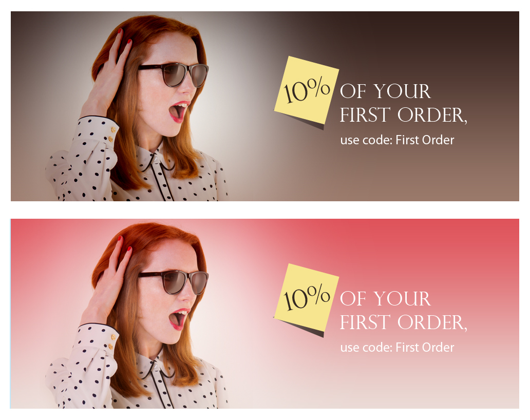This screenshot has height=420, width=530.
Task: Click "FIRST ORDER," headline on the brown banner
Action: click(x=404, y=115)
